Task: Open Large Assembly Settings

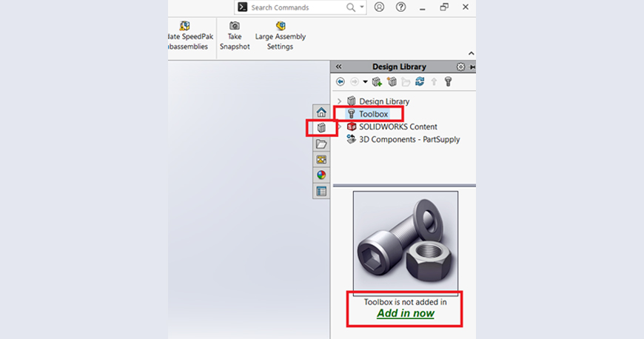Action: coord(280,36)
